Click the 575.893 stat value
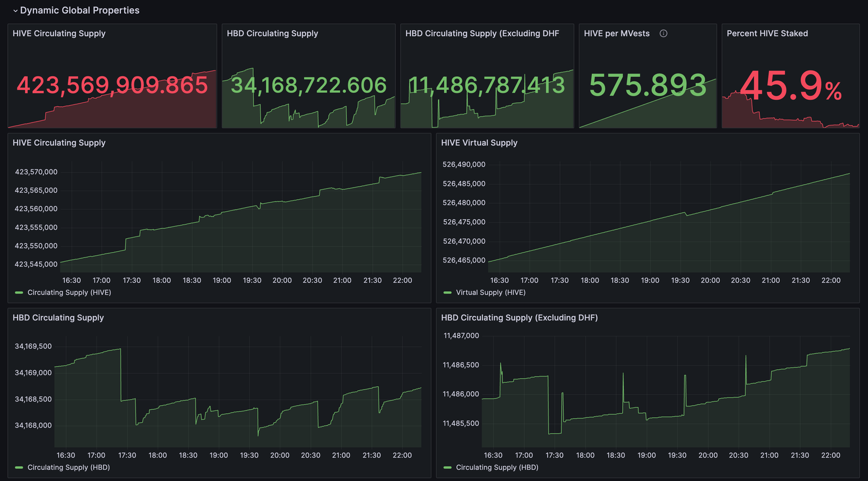Image resolution: width=868 pixels, height=481 pixels. (648, 85)
